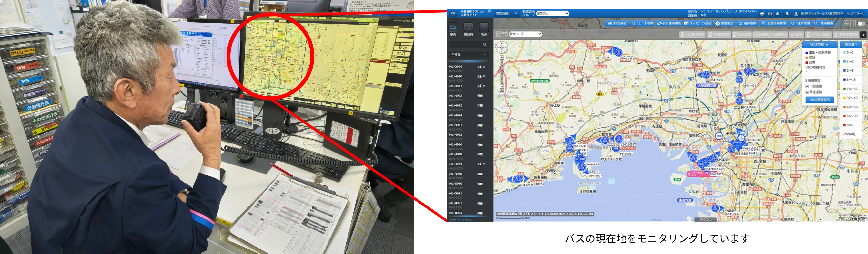Toggle the switch at toolbar right end
Image resolution: width=868 pixels, height=254 pixels.
click(861, 24)
